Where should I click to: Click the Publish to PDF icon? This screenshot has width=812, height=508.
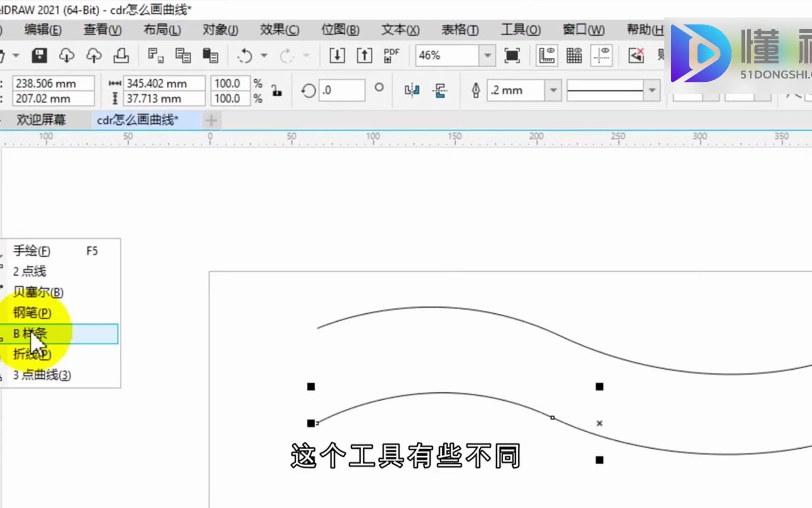391,56
